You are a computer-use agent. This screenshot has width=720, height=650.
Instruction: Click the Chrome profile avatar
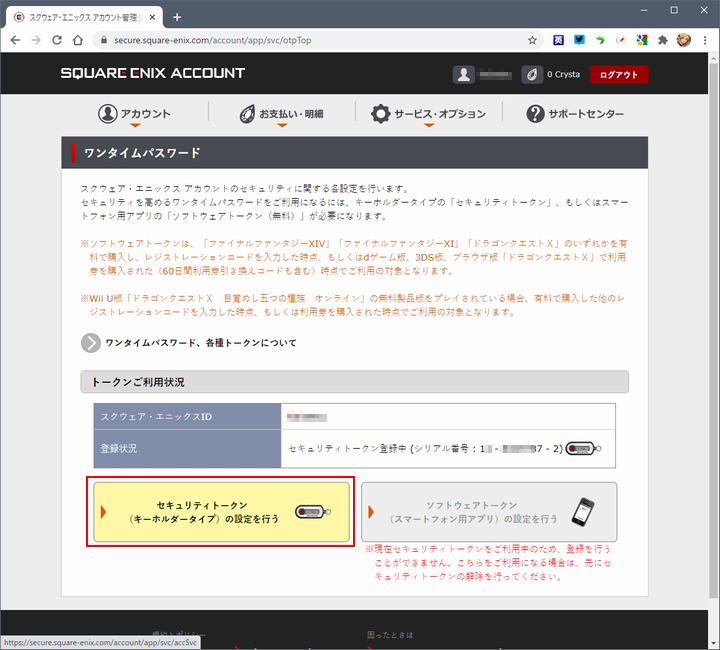pos(684,40)
